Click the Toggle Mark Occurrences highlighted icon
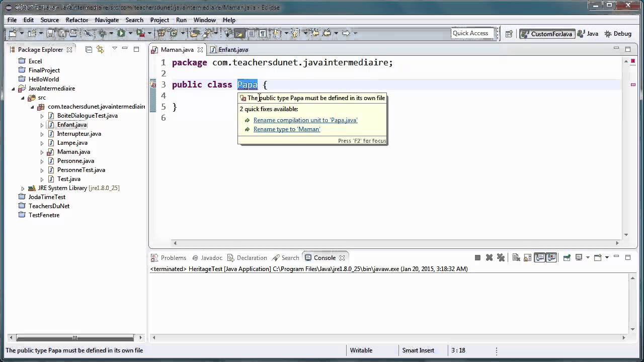644x362 pixels. coord(239,33)
